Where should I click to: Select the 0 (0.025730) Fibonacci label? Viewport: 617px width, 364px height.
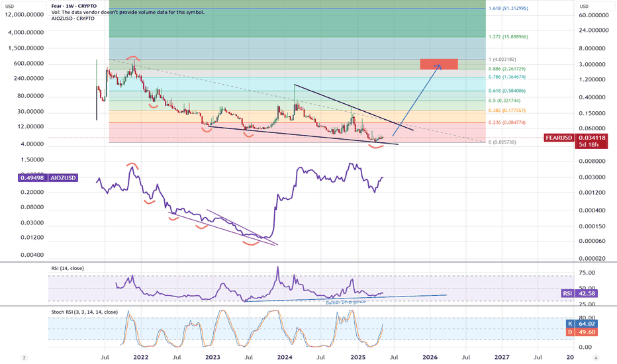tap(502, 142)
